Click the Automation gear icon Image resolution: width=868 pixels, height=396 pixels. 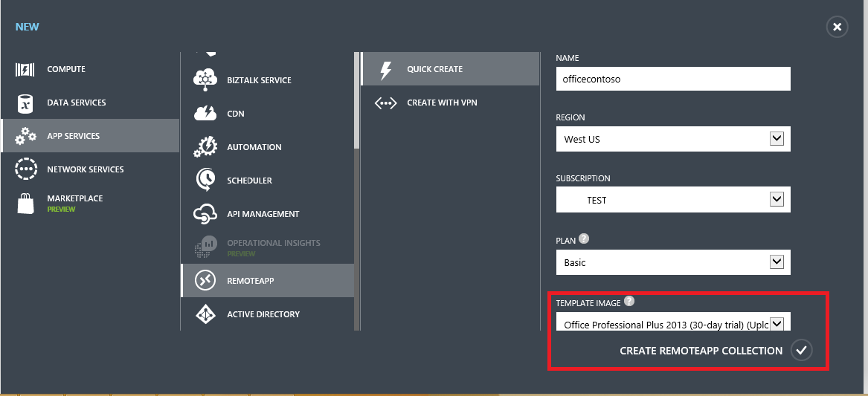point(205,147)
